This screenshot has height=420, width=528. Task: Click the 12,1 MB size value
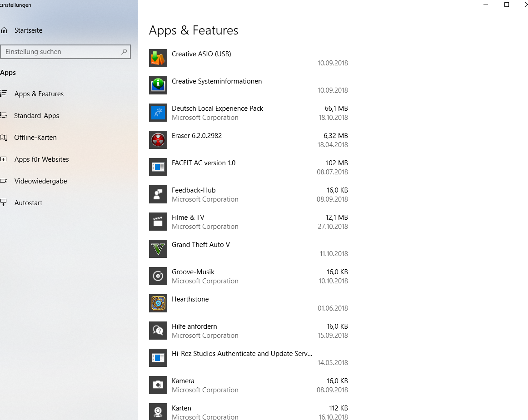tap(337, 217)
